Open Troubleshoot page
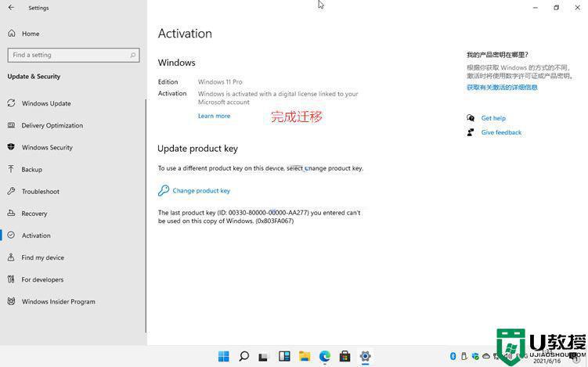The height and width of the screenshot is (367, 588). [41, 192]
